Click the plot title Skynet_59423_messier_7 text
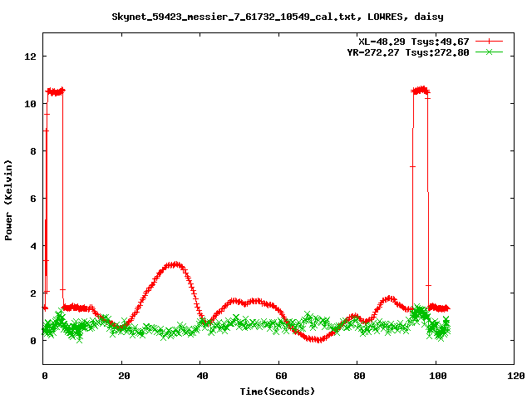Image resolution: width=532 pixels, height=399 pixels. (x=278, y=17)
